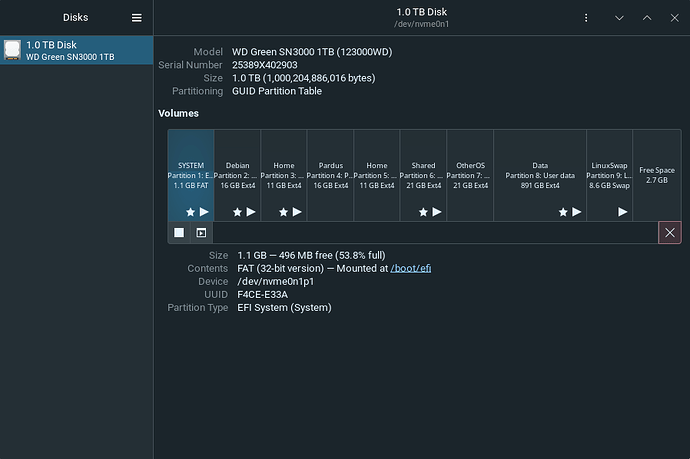Click the star icon on the Shared partition
690x459 pixels.
423,212
